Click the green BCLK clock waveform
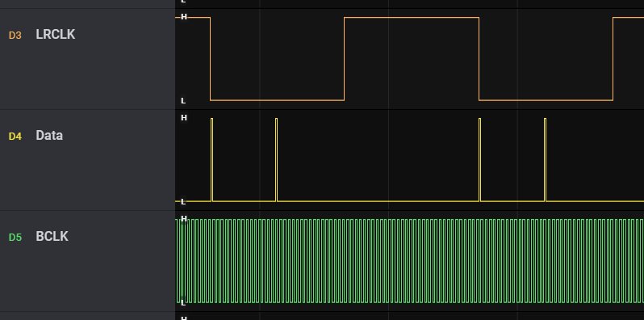This screenshot has width=644, height=320. [409, 261]
